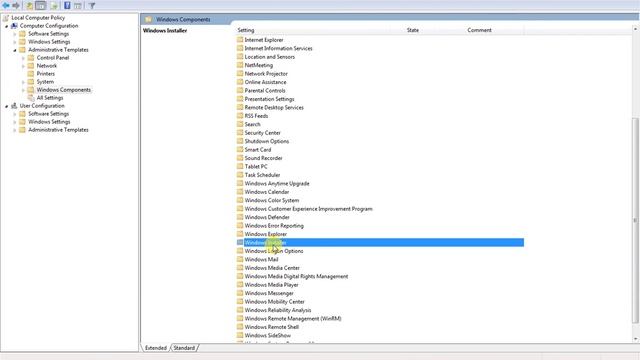Click the Smart Card folder icon

240,149
